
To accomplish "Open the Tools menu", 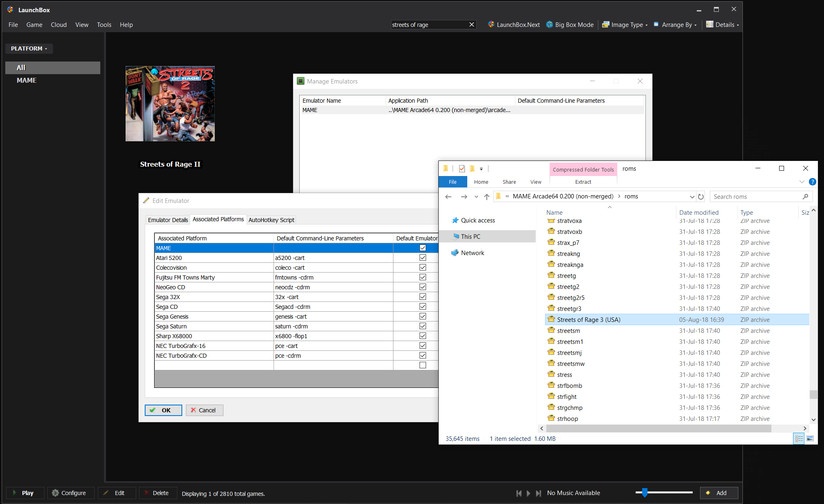I will point(104,25).
